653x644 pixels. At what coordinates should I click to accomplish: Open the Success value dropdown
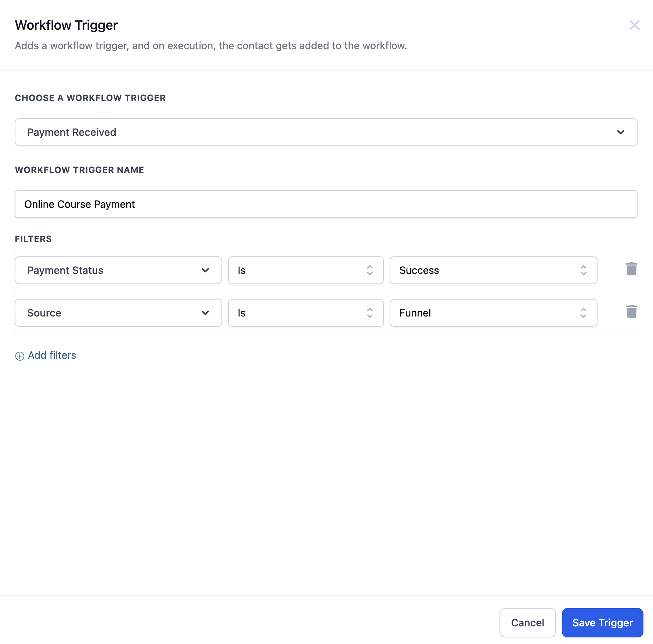pyautogui.click(x=494, y=270)
